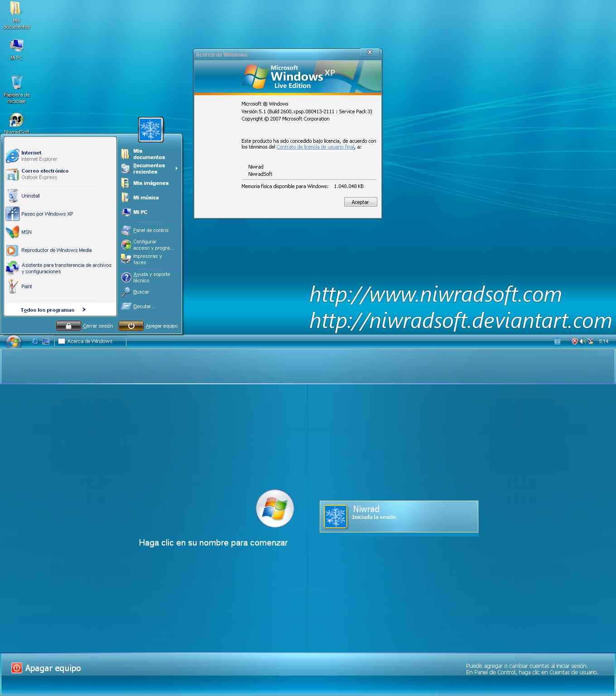Click Outlook Express mail icon in Start menu
The image size is (616, 696).
[13, 174]
